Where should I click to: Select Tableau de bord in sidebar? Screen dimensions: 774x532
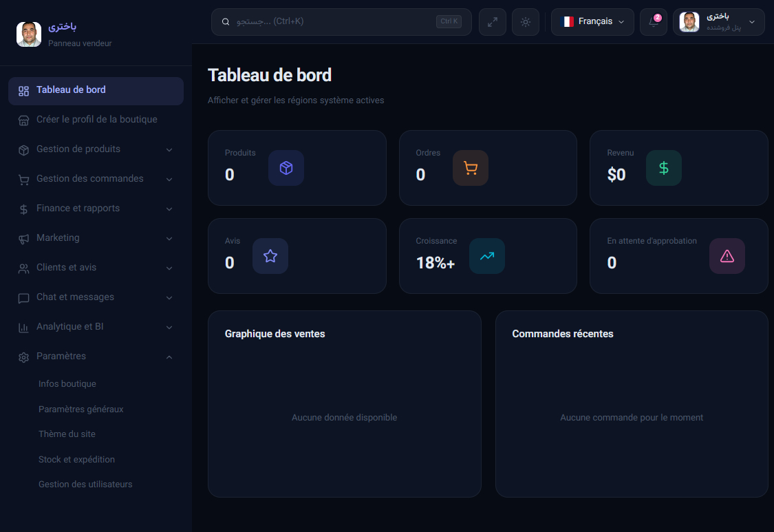click(x=96, y=91)
